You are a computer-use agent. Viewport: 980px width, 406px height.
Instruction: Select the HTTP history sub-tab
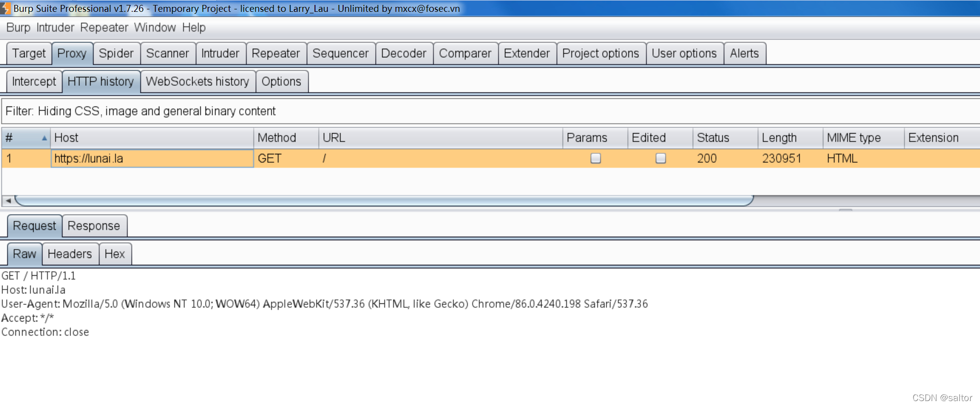coord(101,81)
